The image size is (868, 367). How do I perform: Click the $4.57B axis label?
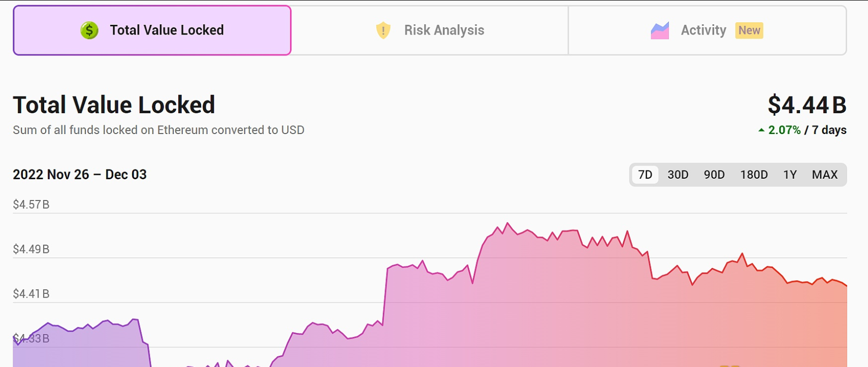point(31,205)
